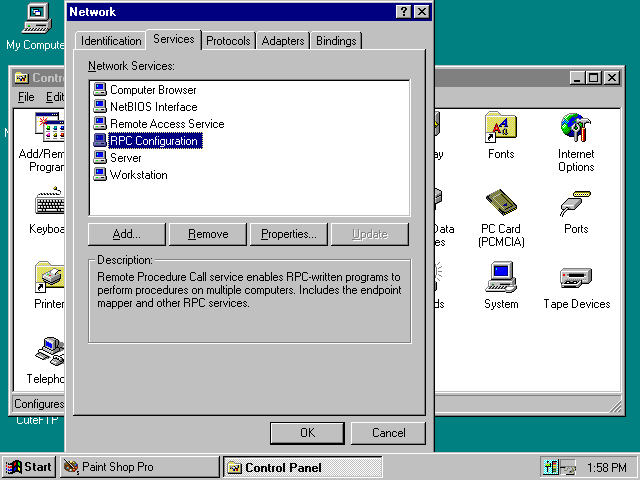Confirm with the OK button
The height and width of the screenshot is (480, 640).
(307, 433)
